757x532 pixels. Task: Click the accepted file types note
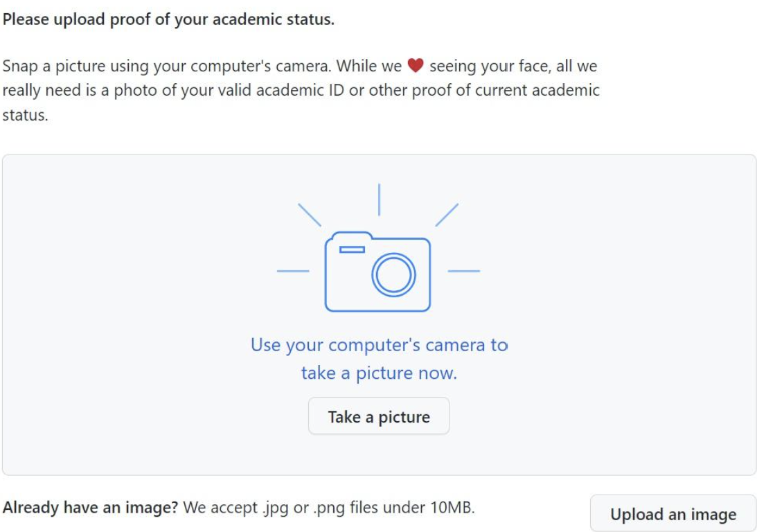(329, 508)
